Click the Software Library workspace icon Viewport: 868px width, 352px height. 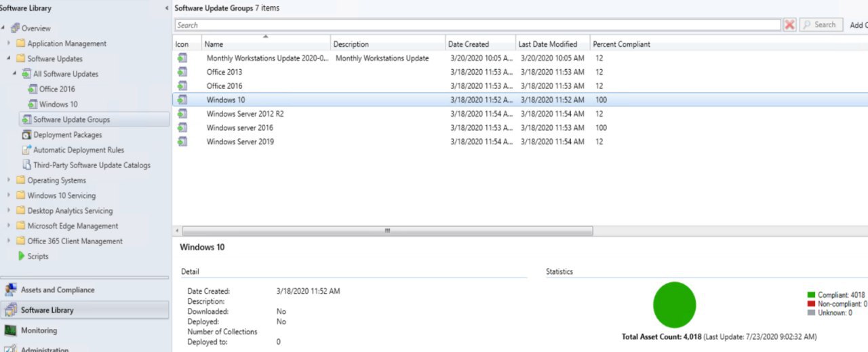[x=10, y=310]
